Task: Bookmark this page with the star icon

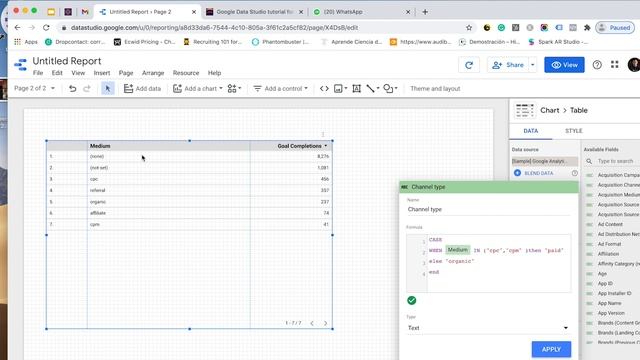Action: [x=469, y=28]
